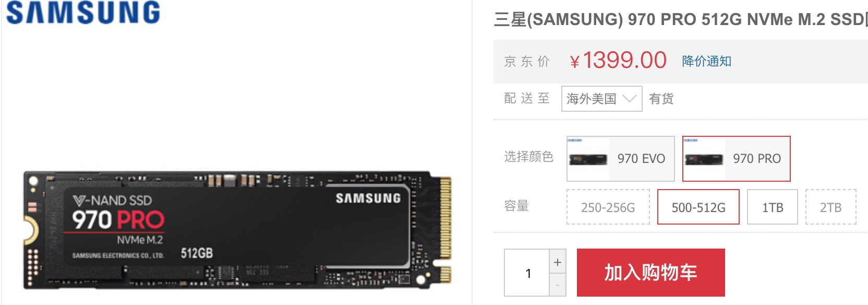
Task: Choose the 1TB capacity option
Action: point(773,207)
